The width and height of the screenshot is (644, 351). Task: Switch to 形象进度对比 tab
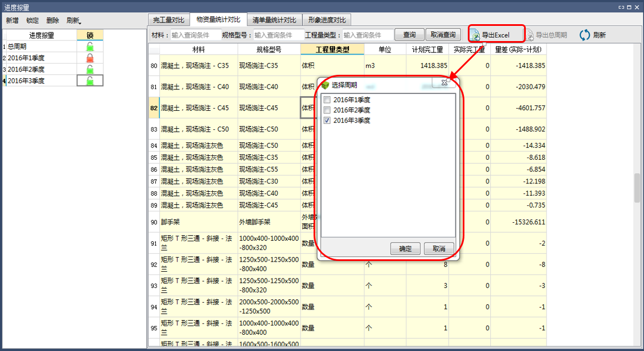(x=327, y=20)
